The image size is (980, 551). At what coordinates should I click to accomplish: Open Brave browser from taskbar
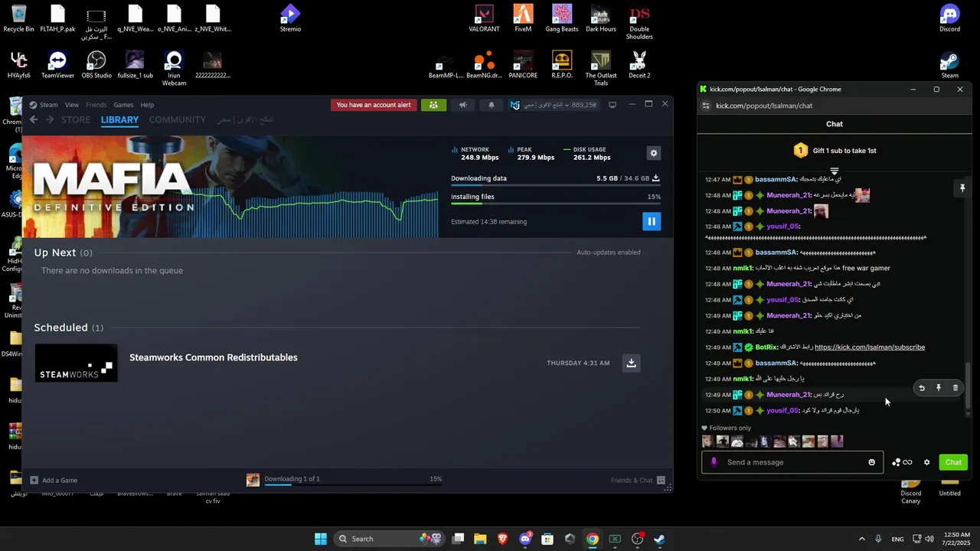503,539
